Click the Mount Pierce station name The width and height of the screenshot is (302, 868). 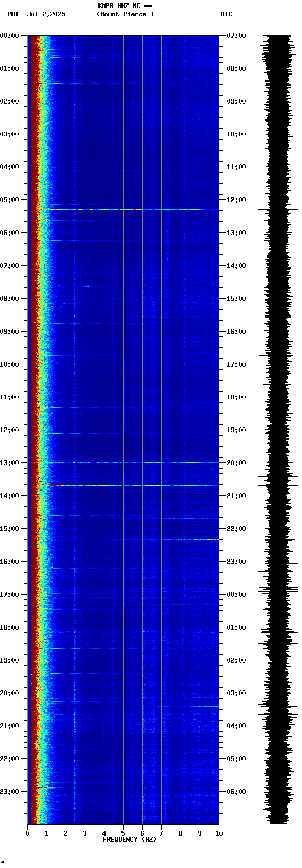coord(125,14)
